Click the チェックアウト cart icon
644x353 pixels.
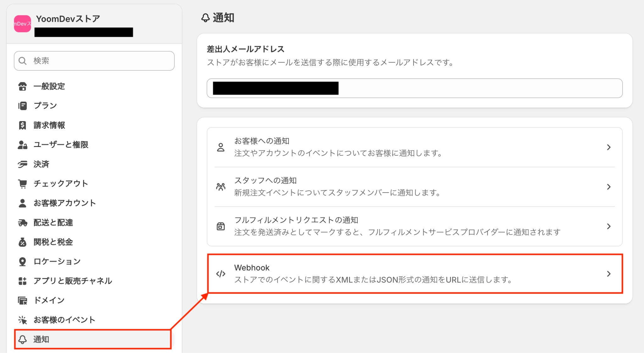pos(22,183)
